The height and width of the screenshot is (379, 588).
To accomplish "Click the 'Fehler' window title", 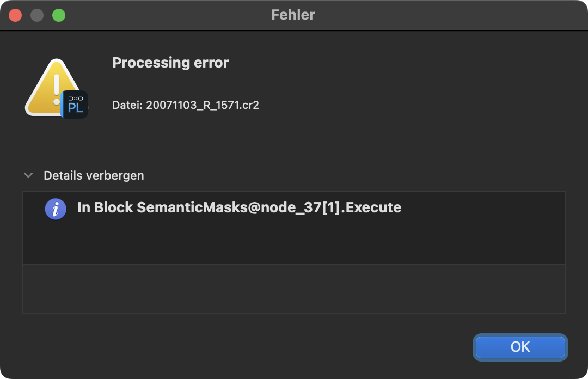I will (x=293, y=15).
